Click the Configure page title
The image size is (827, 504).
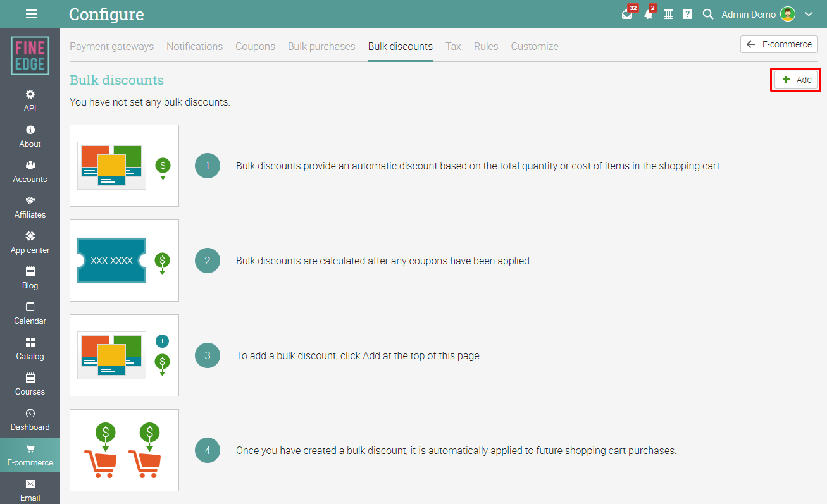(106, 14)
